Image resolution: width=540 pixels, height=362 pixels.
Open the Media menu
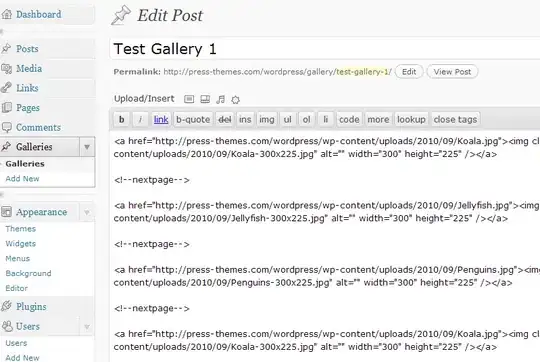(29, 69)
